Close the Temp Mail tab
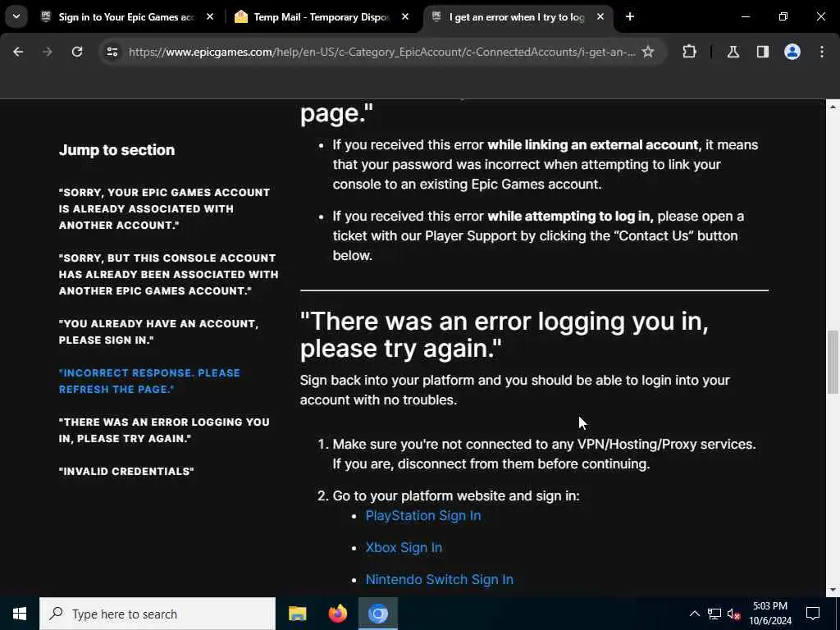The image size is (840, 630). 405,16
